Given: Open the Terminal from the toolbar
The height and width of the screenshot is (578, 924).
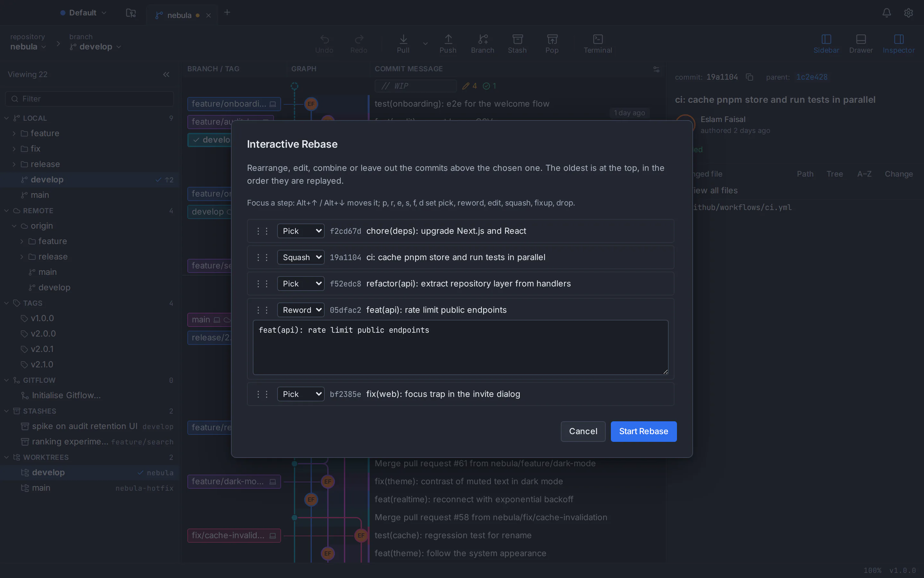Looking at the screenshot, I should point(597,44).
